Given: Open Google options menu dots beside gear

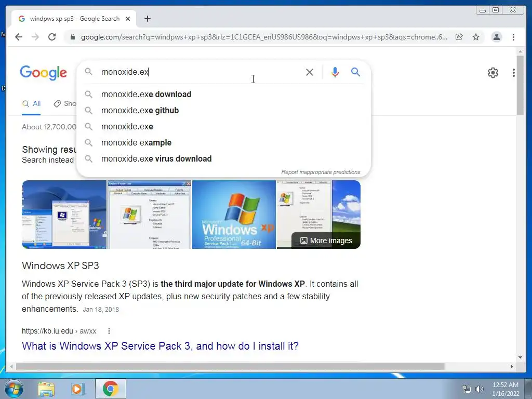Looking at the screenshot, I should [x=514, y=73].
